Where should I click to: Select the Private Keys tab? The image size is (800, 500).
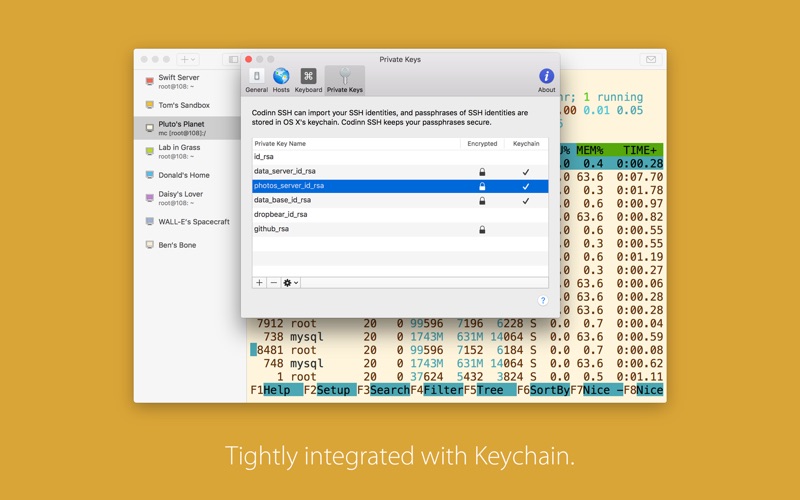point(345,81)
